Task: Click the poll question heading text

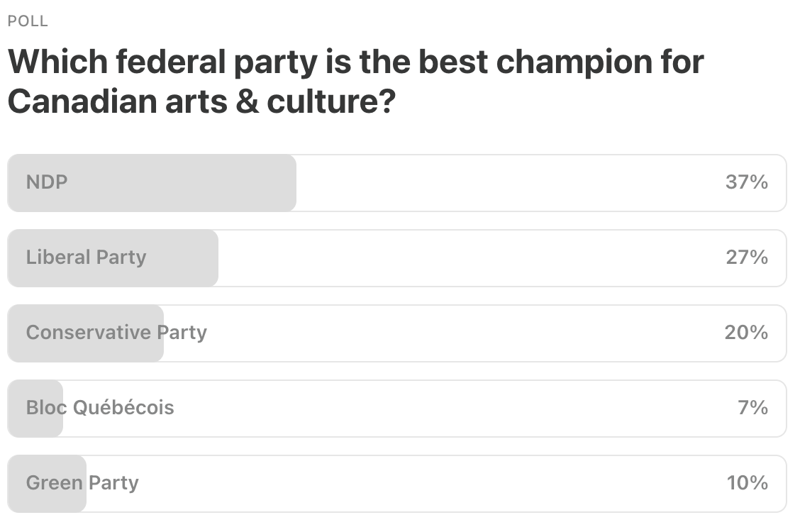Action: pyautogui.click(x=355, y=82)
